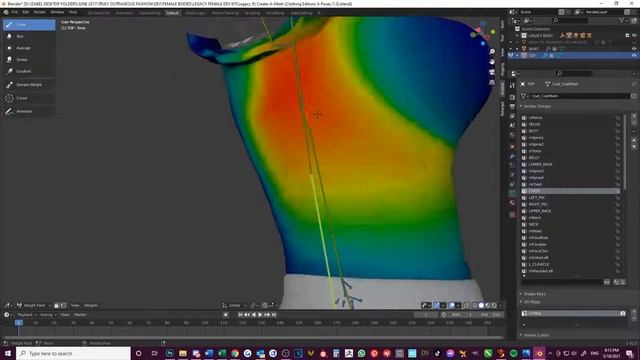Open the Modifiers properties tab
Image resolution: width=640 pixels, height=360 pixels.
coord(512,156)
